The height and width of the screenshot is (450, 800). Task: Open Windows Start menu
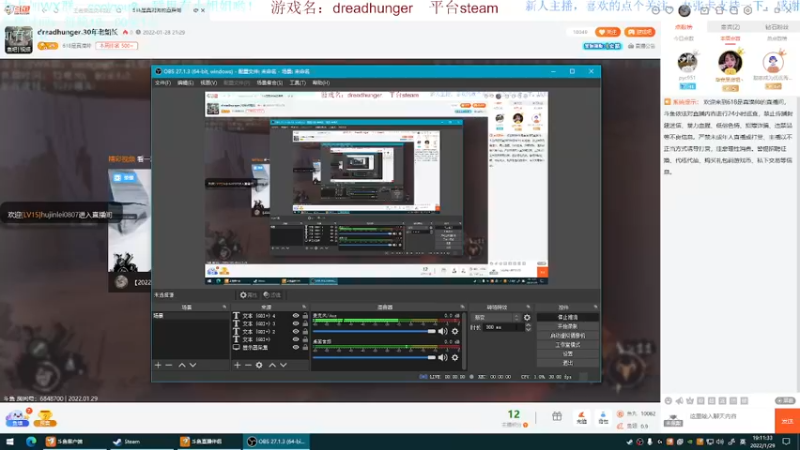[9, 442]
